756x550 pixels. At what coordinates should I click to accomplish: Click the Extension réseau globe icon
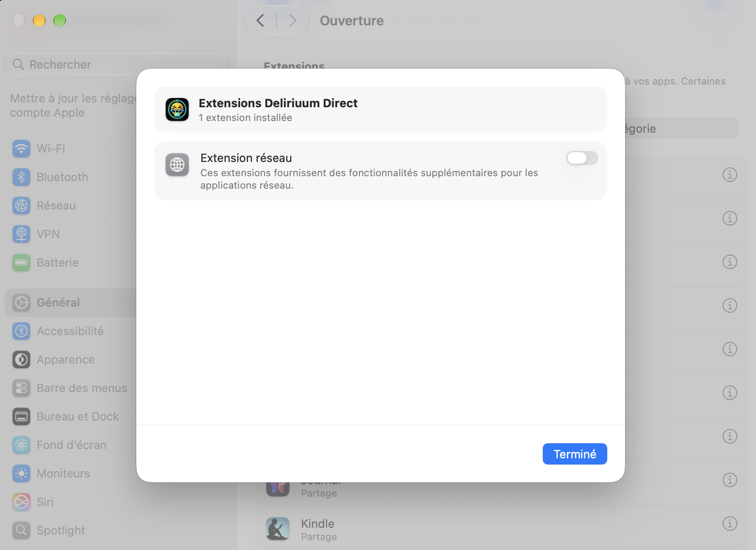pos(177,165)
